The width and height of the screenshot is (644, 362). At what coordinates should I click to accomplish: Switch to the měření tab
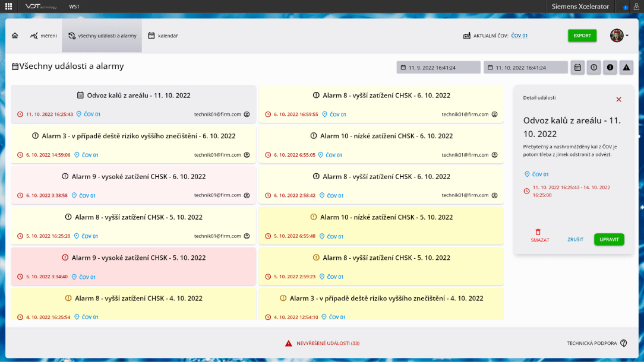pos(43,36)
